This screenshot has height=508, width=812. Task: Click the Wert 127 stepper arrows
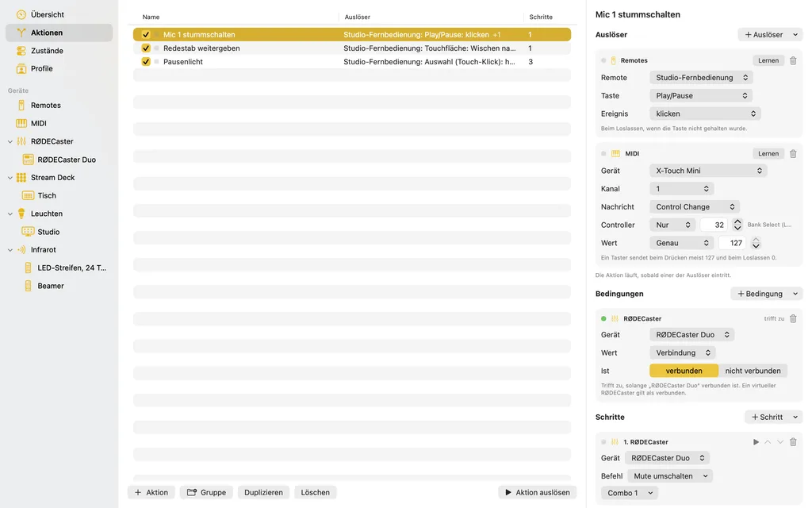click(x=756, y=243)
